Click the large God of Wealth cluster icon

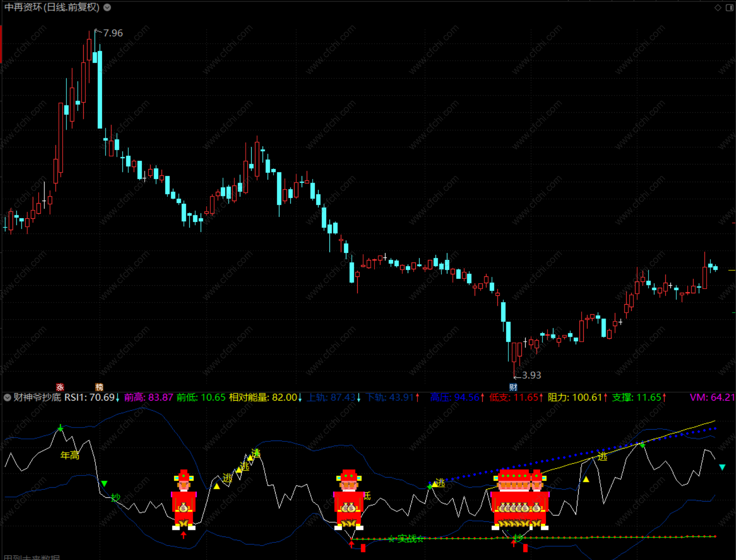click(520, 499)
